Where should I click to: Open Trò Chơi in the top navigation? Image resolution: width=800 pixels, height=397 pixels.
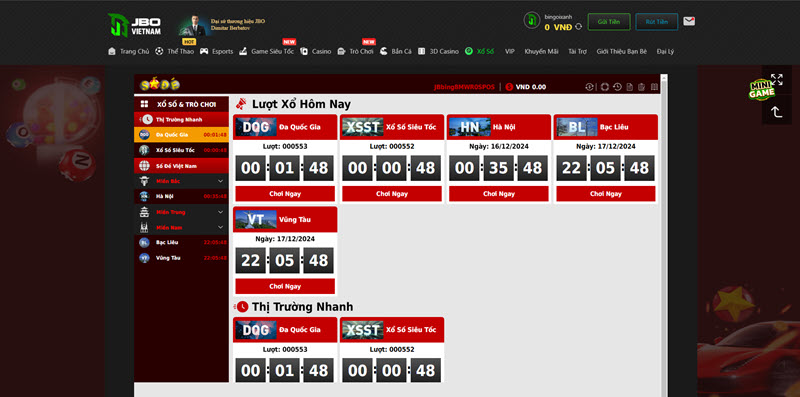coord(356,52)
